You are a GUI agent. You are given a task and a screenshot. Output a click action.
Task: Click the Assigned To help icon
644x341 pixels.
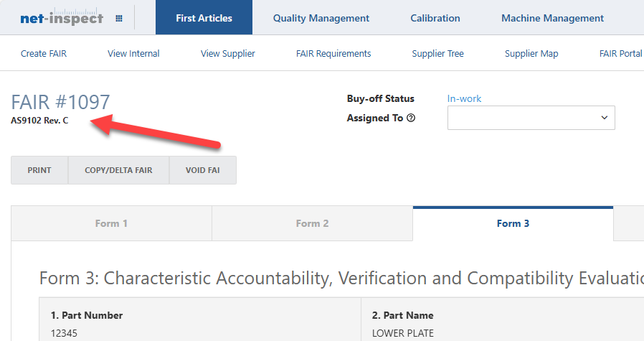[x=411, y=118]
